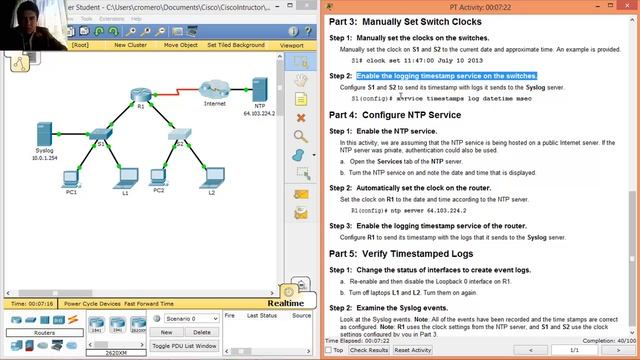Image resolution: width=640 pixels, height=360 pixels.
Task: Select the End Devices category icon
Action: [x=17, y=346]
